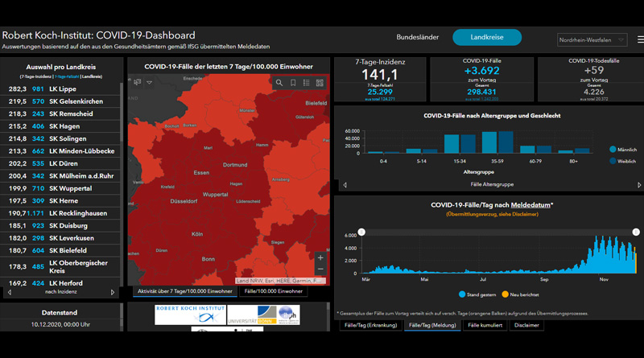Select SK Hagen row
Image resolution: width=644 pixels, height=358 pixels.
pos(60,126)
